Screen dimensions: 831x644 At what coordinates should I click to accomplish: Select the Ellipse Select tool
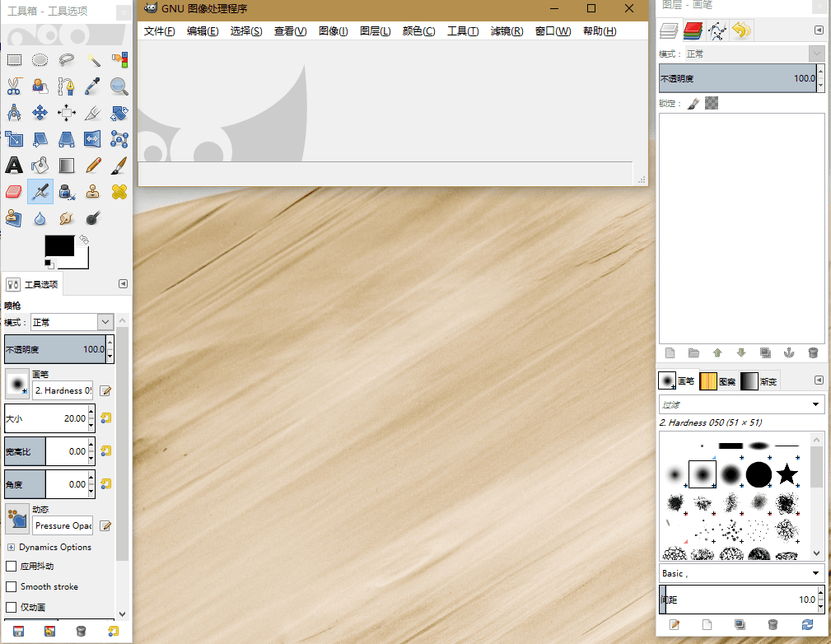(x=40, y=60)
